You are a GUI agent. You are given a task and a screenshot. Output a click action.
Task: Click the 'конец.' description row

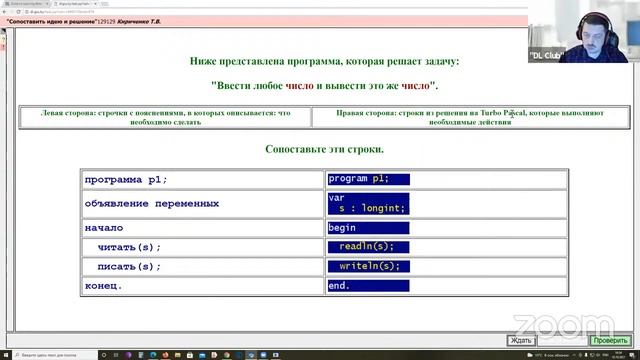click(202, 286)
